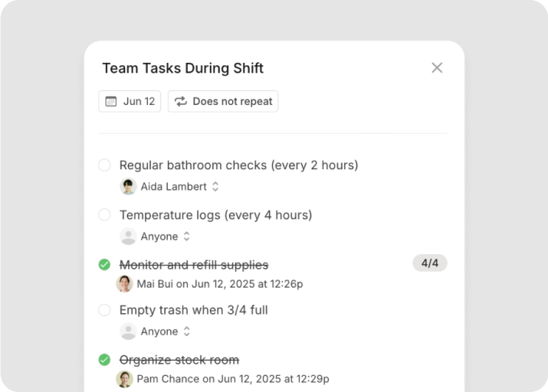The width and height of the screenshot is (548, 392).
Task: Select the Aida Lambert assignee name
Action: pos(174,186)
